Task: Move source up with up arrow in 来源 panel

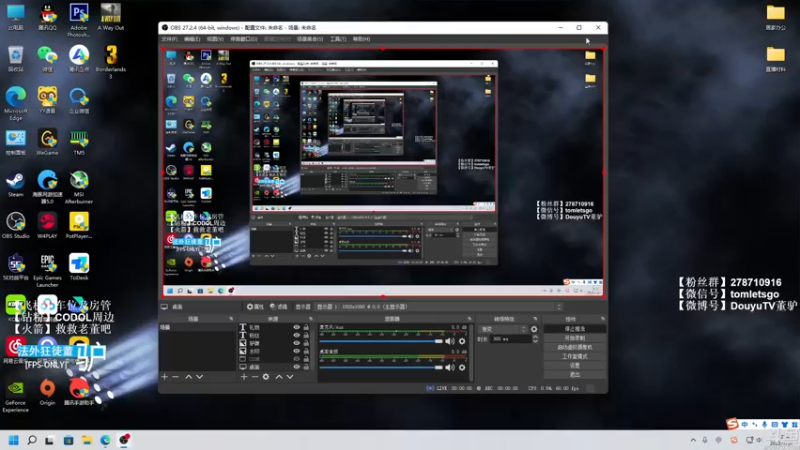Action: [279, 377]
